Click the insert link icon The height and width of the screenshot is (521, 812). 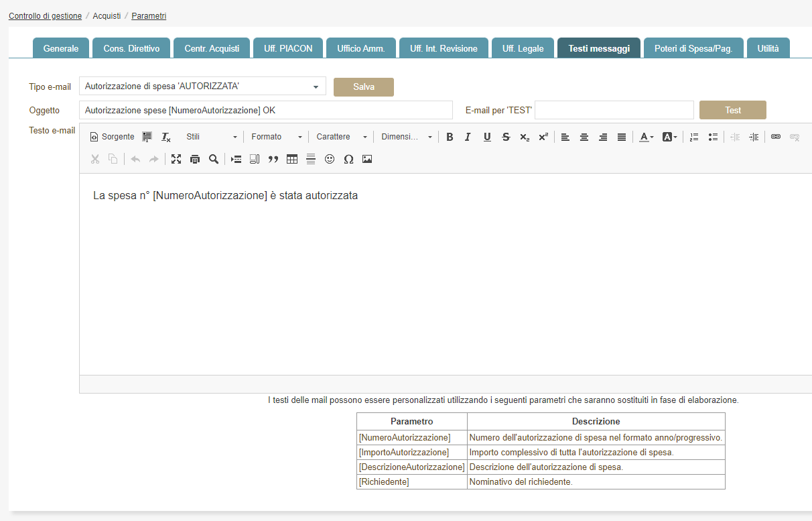776,137
